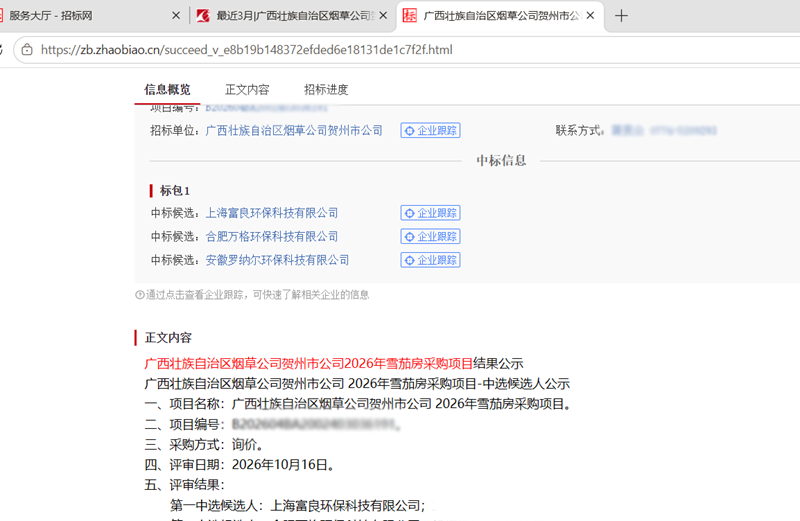Click the 第一中选候选人 line
The height and width of the screenshot is (521, 800).
(298, 505)
